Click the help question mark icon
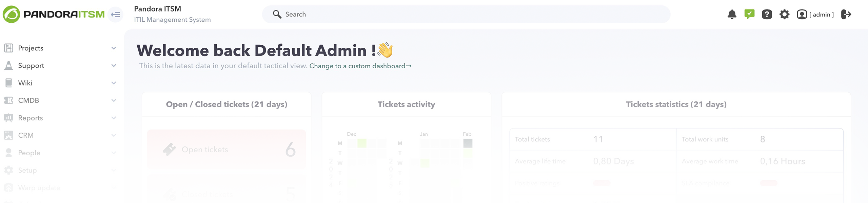Screen dimensions: 868x203 pos(767,14)
